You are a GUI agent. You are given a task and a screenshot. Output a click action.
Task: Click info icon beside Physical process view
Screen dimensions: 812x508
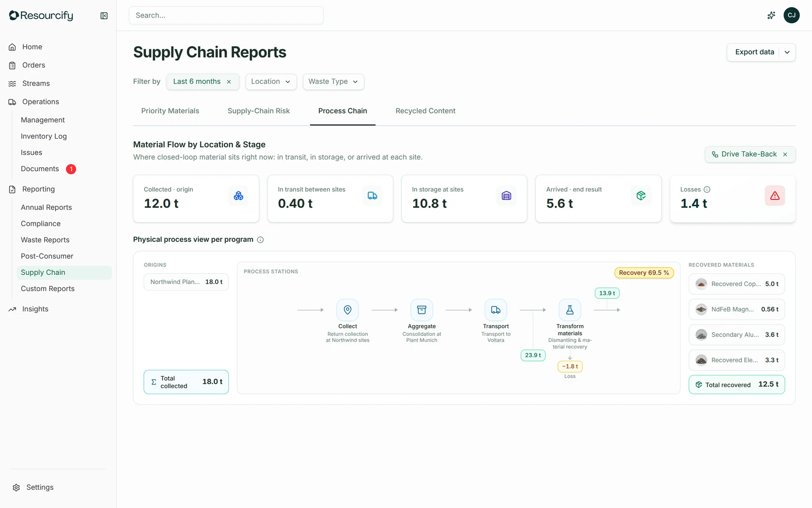(x=260, y=240)
